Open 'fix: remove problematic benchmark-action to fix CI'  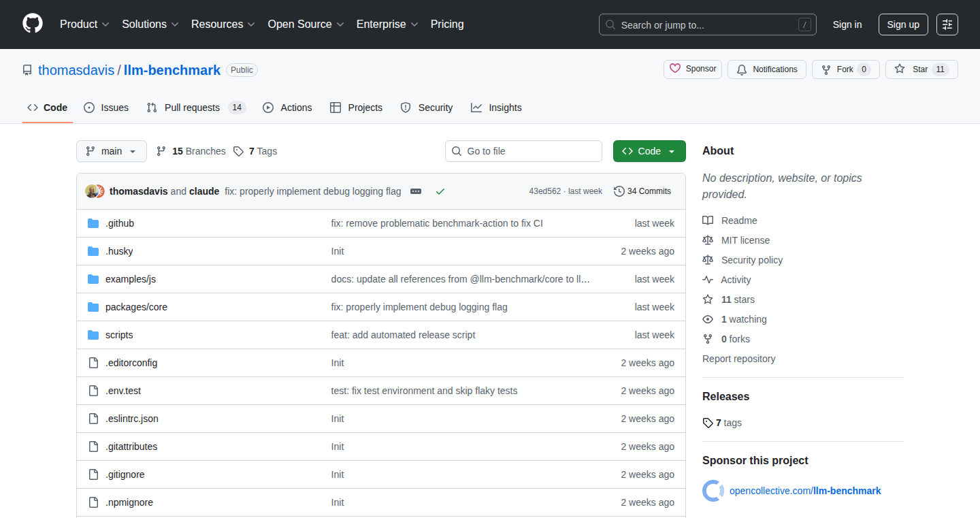coord(437,223)
